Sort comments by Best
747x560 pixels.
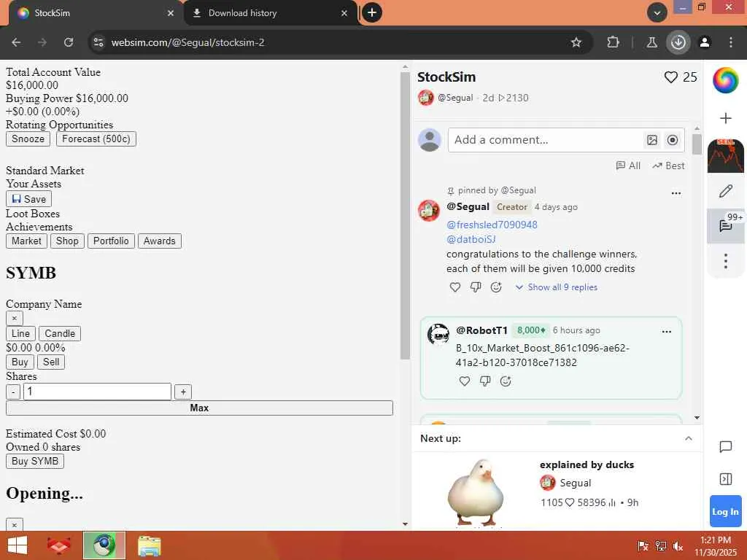click(668, 166)
